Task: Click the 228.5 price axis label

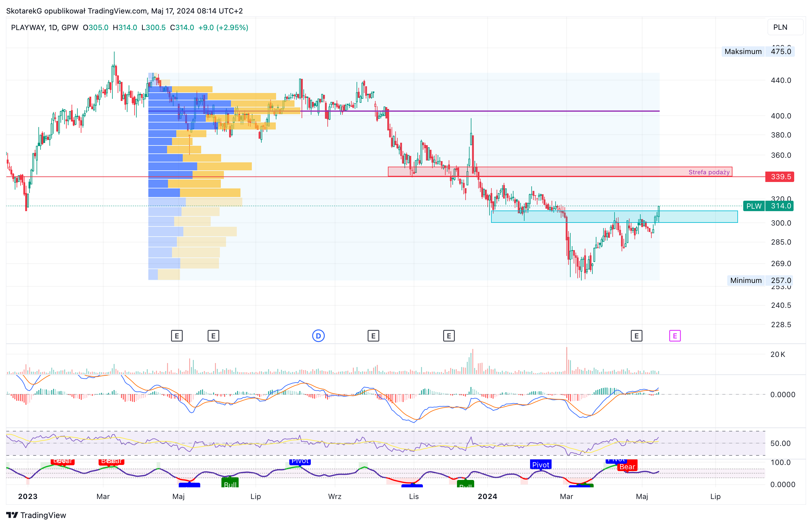Action: coord(781,325)
